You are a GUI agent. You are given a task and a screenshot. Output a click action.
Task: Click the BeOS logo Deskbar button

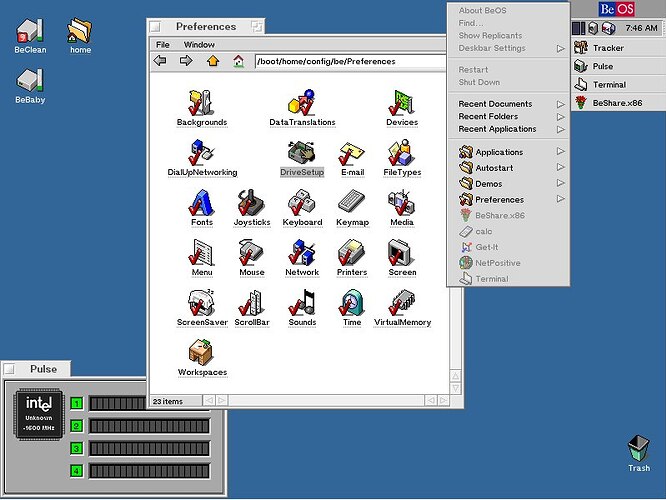tap(617, 9)
